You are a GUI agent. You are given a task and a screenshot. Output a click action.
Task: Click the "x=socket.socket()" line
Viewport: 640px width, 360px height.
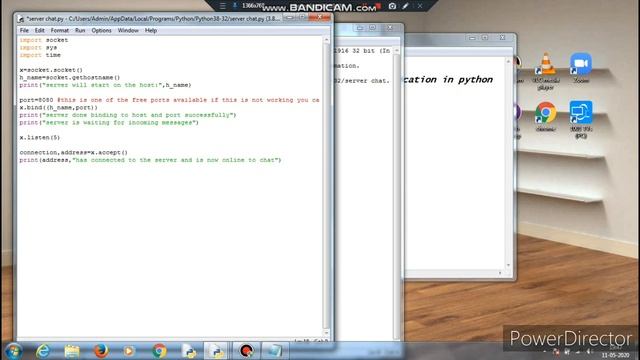pyautogui.click(x=51, y=70)
